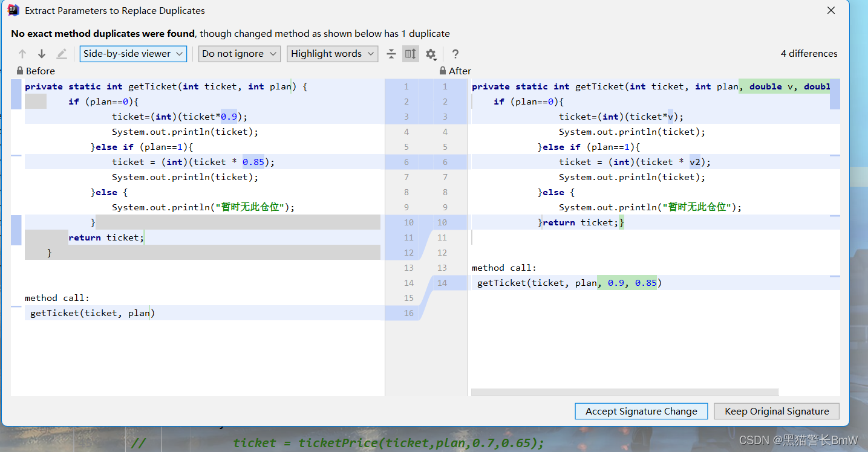
Task: Click '}else if (plan==1){' line in After pane
Action: [x=589, y=147]
